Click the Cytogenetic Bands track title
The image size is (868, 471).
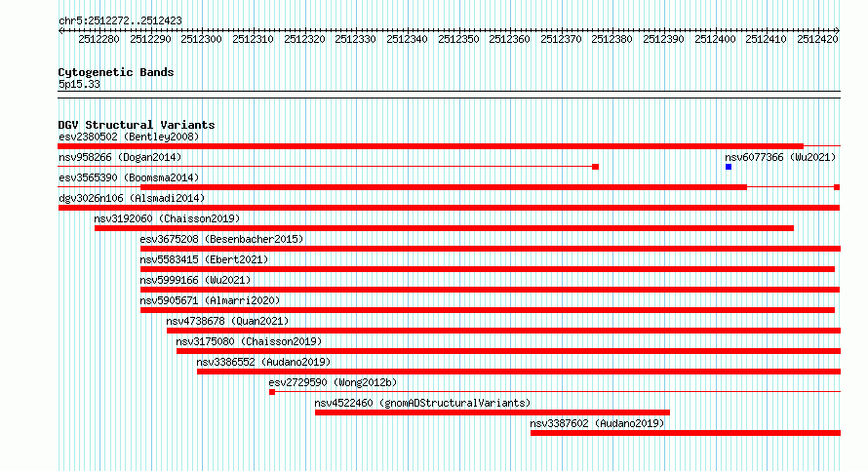click(x=116, y=72)
